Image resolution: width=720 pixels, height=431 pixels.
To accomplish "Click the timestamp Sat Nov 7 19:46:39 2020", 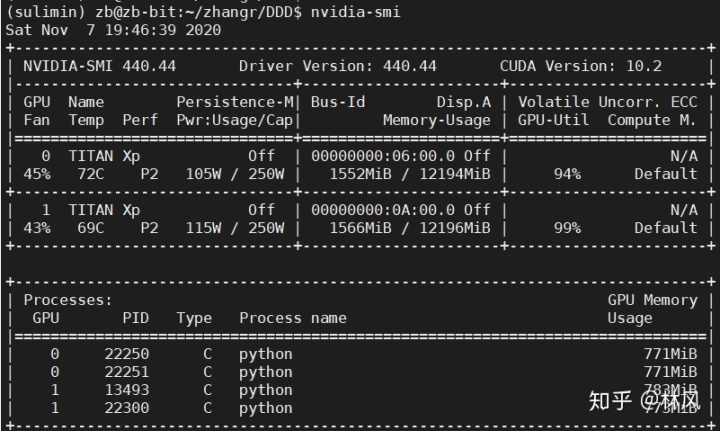I will pos(113,30).
